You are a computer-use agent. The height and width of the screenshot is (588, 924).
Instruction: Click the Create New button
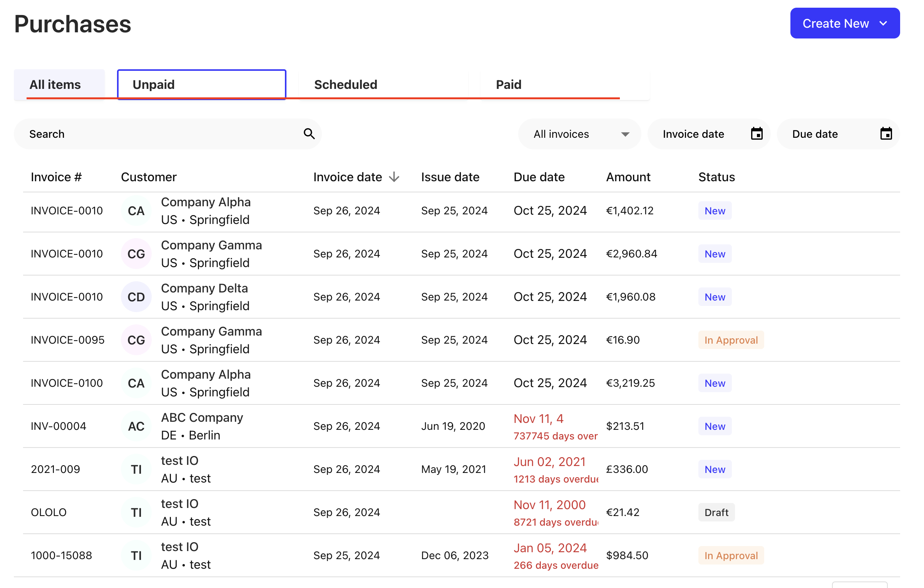835,23
